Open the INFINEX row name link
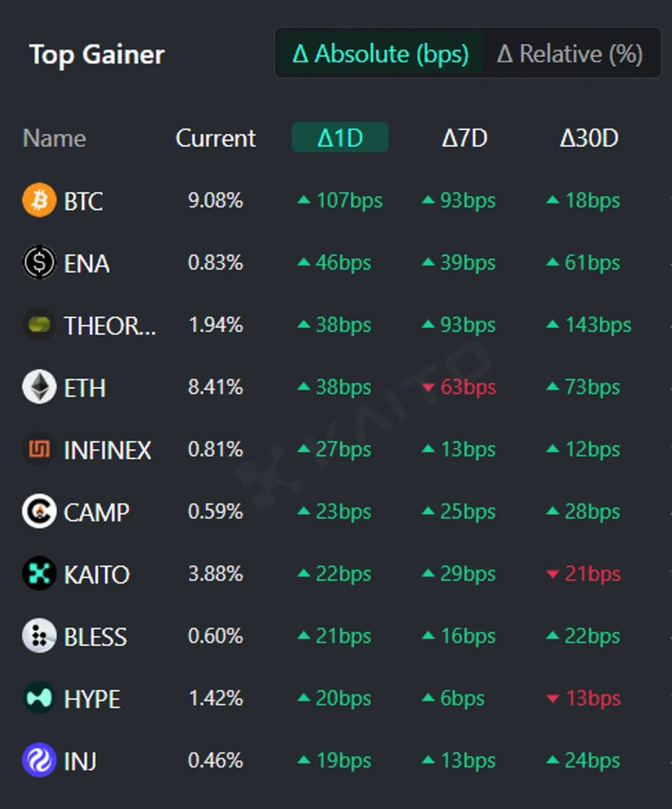Screen dimensions: 672x809 click(108, 450)
